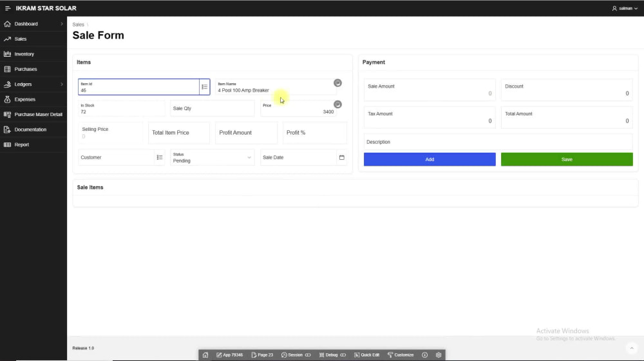Expand the Dashboard submenu chevron
Viewport: 644px width, 361px height.
62,24
